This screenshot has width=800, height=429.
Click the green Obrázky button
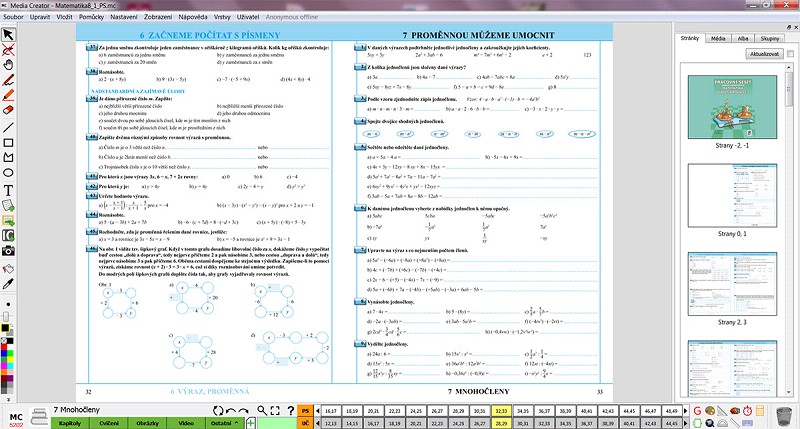tap(147, 423)
